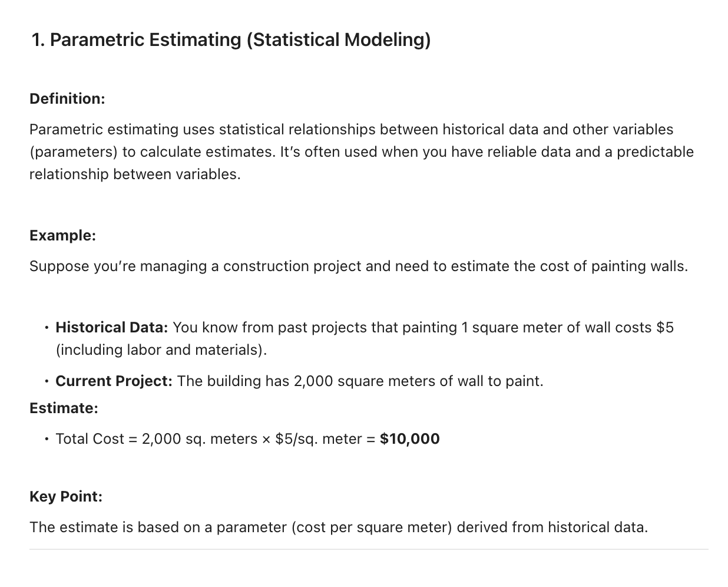Click the bullet before Current Project
Screen dimensions: 728x587
click(46, 381)
